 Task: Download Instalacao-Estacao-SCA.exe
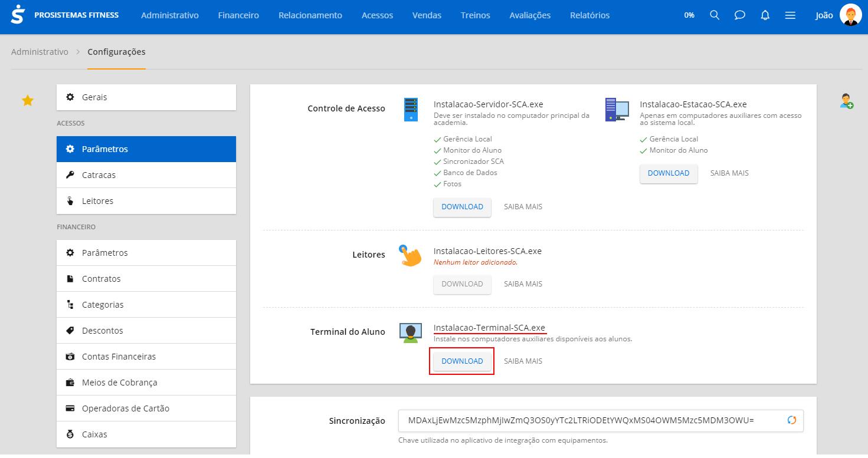669,173
